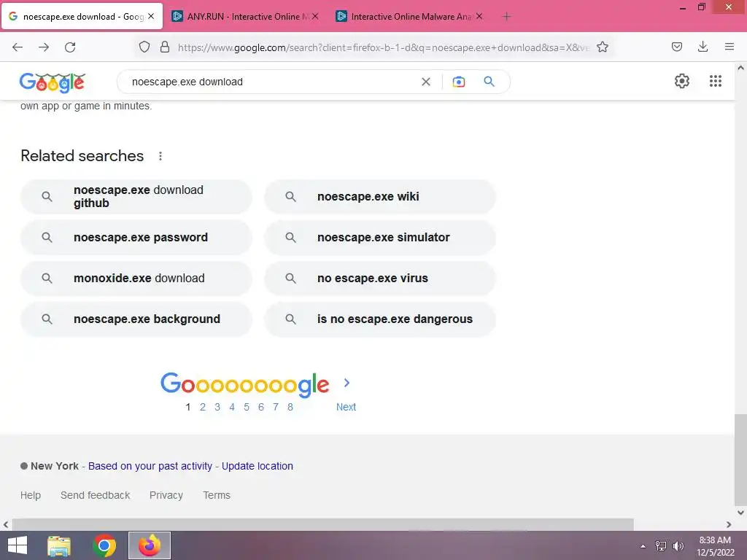The height and width of the screenshot is (560, 747).
Task: Open taskbar clock and date
Action: [715, 546]
